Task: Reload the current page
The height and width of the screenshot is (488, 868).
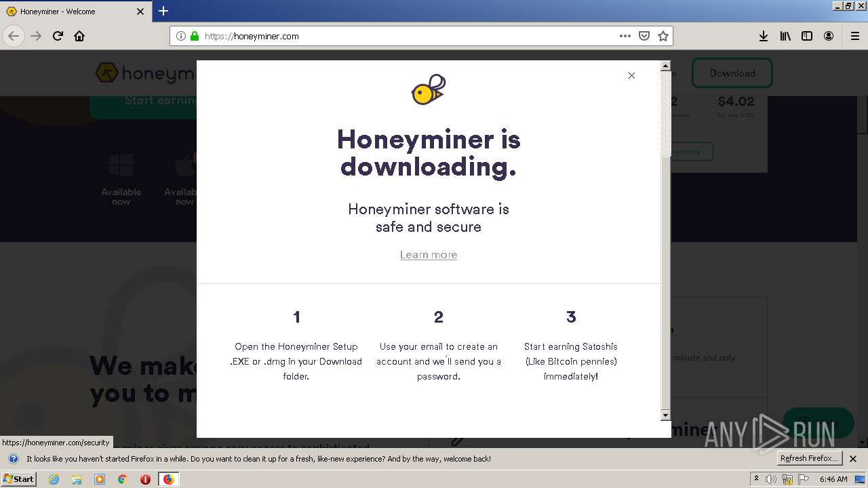Action: tap(58, 36)
